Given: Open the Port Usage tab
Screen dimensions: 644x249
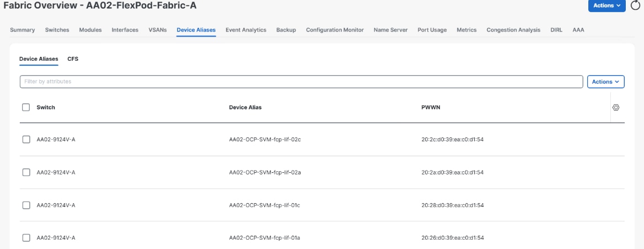Looking at the screenshot, I should [x=432, y=30].
